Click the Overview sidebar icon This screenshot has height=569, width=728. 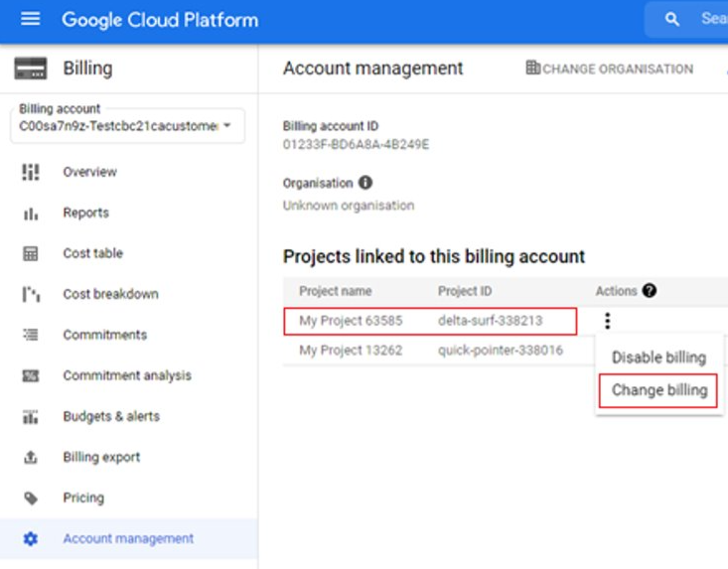[x=30, y=172]
